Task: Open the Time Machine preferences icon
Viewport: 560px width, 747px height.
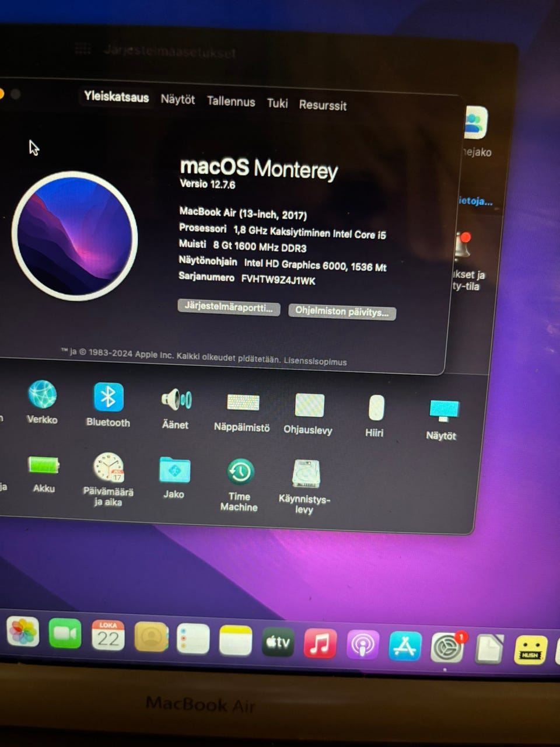Action: pyautogui.click(x=240, y=472)
